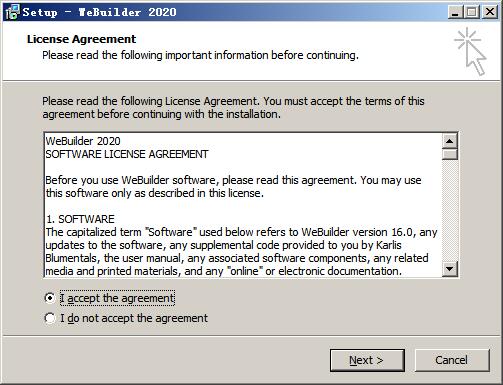Choose 'I do not accept the agreement' option
The width and height of the screenshot is (503, 385).
tap(50, 318)
